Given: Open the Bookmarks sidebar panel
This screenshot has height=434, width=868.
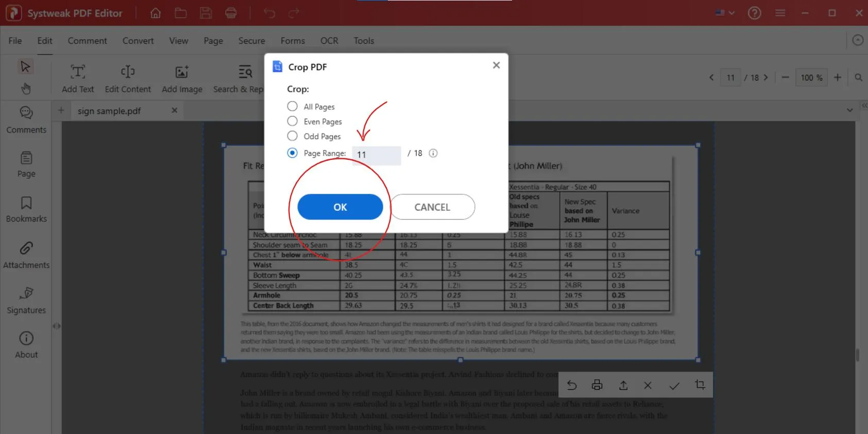Looking at the screenshot, I should click(26, 209).
